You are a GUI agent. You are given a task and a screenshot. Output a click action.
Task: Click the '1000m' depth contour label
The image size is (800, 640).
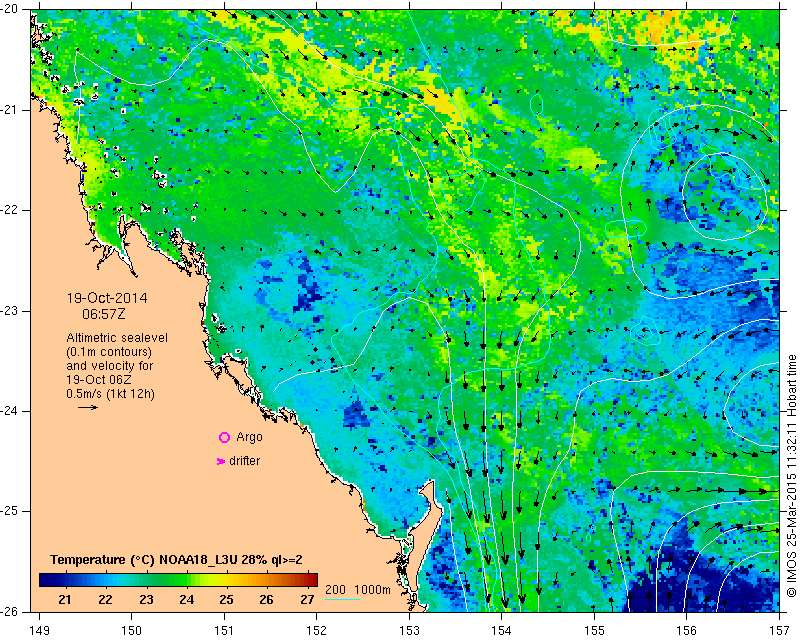point(372,590)
